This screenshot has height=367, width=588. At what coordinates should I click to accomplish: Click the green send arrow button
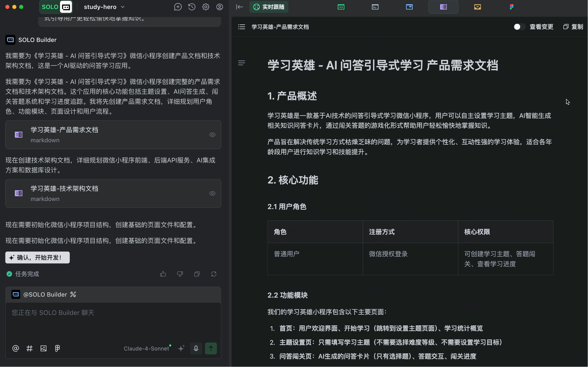211,348
